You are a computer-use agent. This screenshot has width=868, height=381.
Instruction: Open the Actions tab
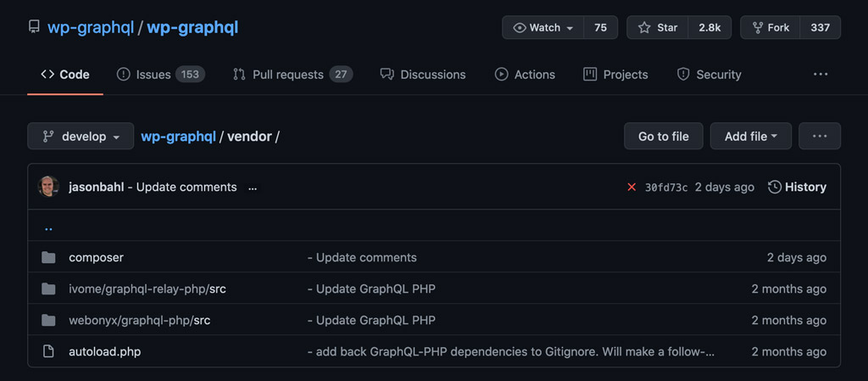click(525, 74)
